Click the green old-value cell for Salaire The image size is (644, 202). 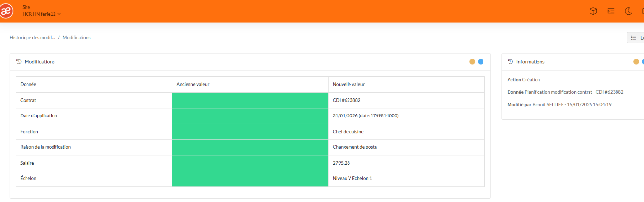pyautogui.click(x=250, y=163)
